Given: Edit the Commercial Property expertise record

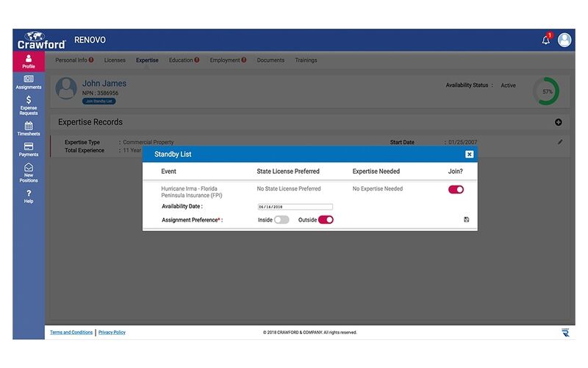Looking at the screenshot, I should 560,141.
